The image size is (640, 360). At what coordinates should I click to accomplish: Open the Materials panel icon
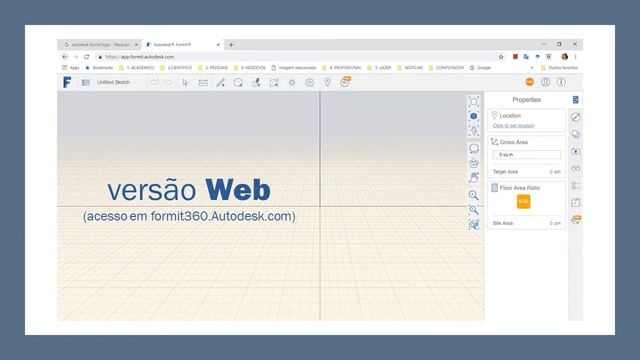576,118
